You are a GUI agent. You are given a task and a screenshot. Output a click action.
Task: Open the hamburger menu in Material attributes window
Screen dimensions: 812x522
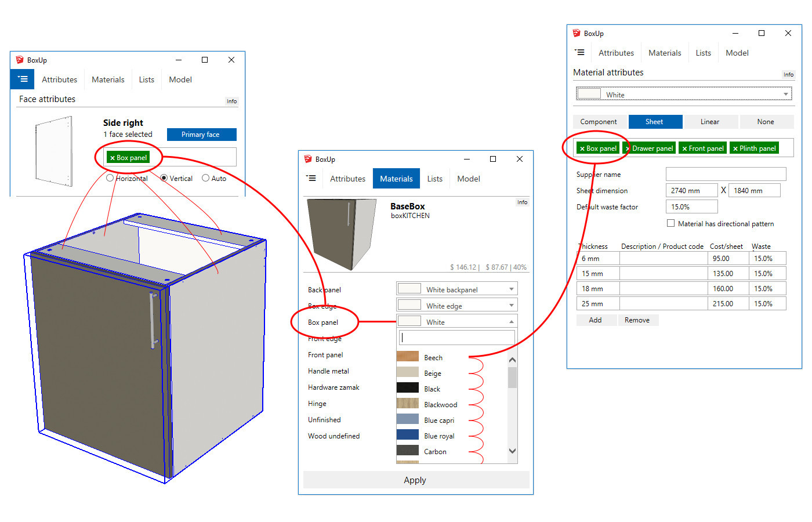click(579, 52)
